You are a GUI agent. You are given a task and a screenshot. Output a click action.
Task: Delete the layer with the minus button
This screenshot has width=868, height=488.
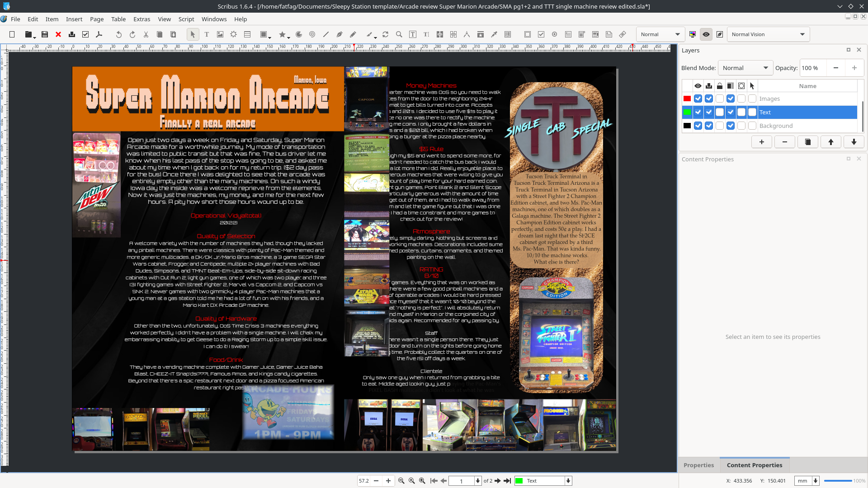click(x=785, y=142)
